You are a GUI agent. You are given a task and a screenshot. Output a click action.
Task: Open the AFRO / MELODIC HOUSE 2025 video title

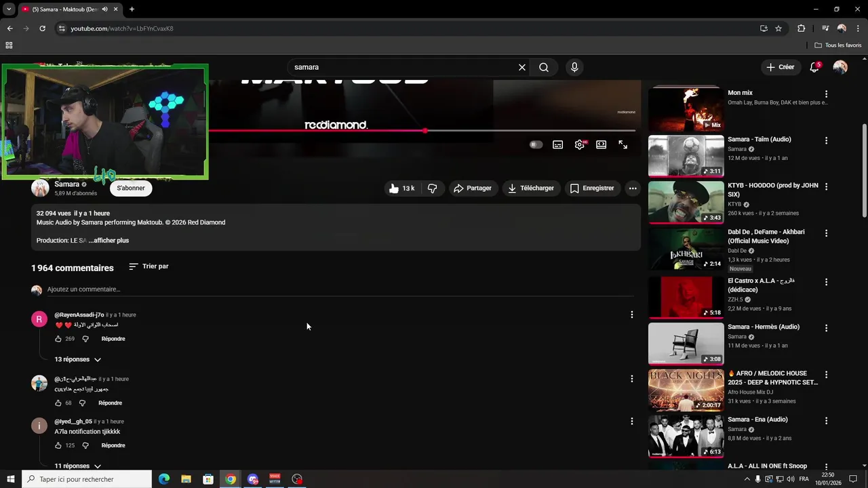(773, 378)
